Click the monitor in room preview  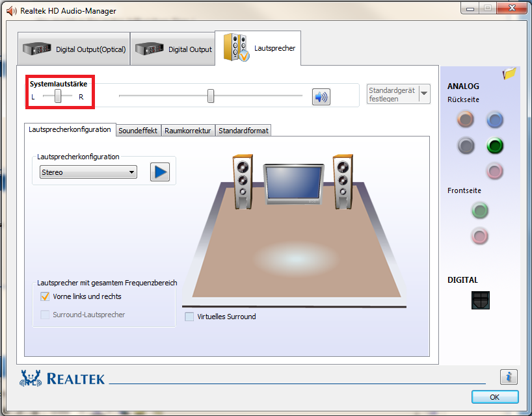click(x=293, y=184)
